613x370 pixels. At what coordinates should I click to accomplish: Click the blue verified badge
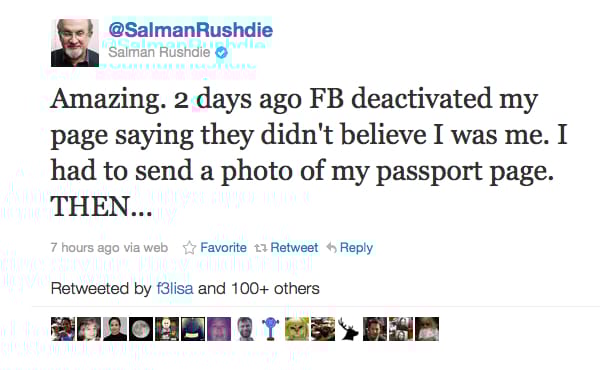[222, 52]
